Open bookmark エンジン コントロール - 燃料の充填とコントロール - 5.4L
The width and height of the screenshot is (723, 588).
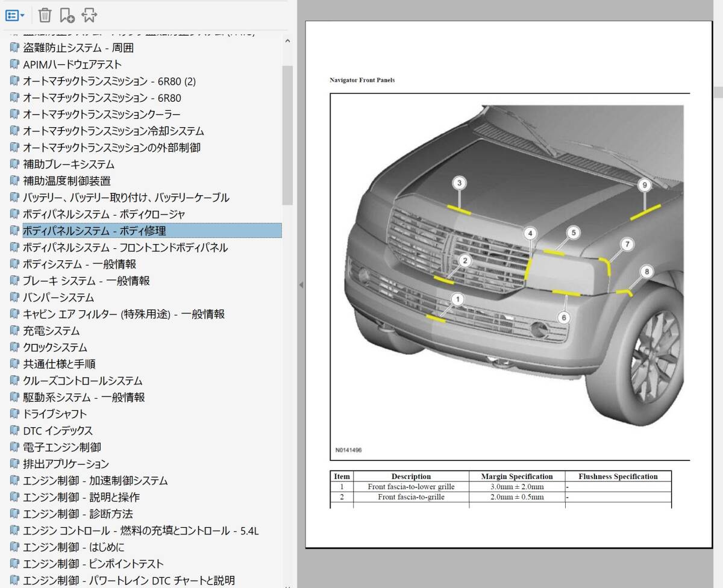coord(141,531)
